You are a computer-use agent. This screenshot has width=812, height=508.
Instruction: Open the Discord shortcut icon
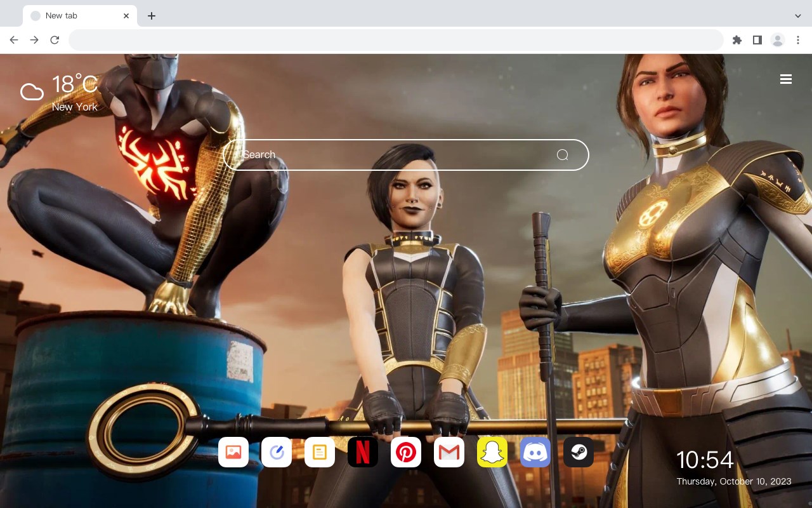pyautogui.click(x=535, y=452)
